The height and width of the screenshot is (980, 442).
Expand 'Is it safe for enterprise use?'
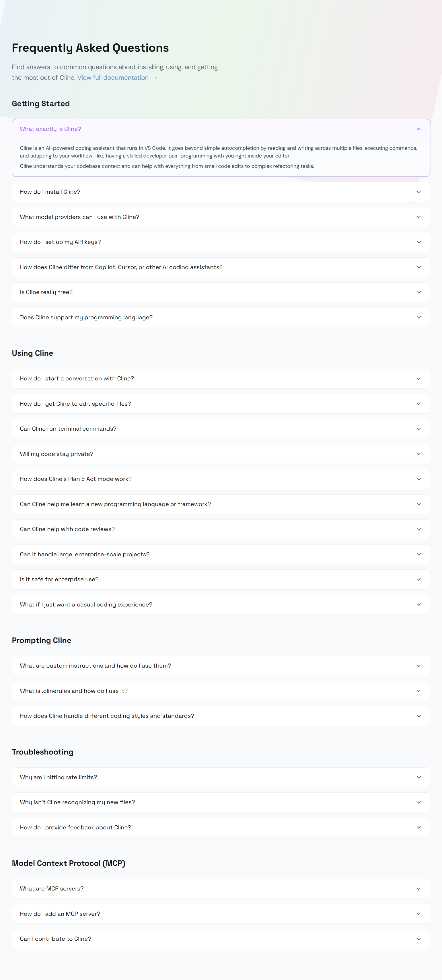(59, 580)
